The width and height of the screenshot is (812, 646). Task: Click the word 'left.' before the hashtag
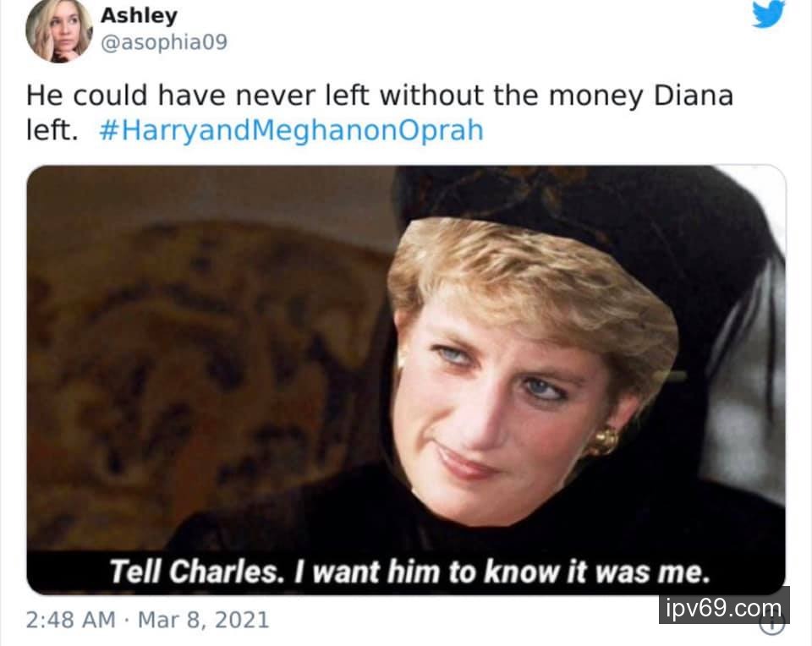[x=52, y=130]
